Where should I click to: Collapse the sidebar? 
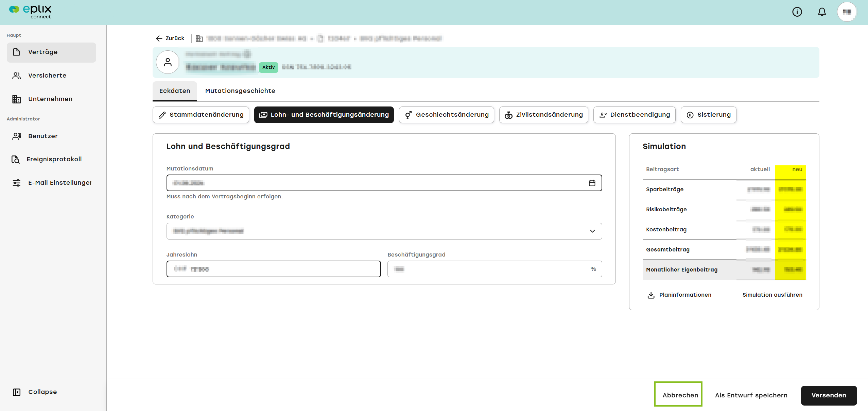35,392
